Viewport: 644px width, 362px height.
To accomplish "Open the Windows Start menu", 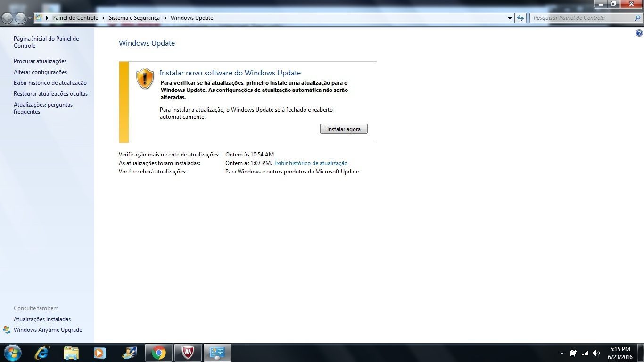I will tap(12, 353).
